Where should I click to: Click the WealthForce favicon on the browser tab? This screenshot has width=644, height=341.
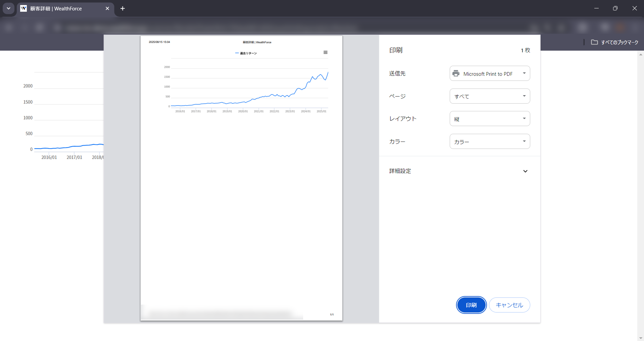click(24, 8)
